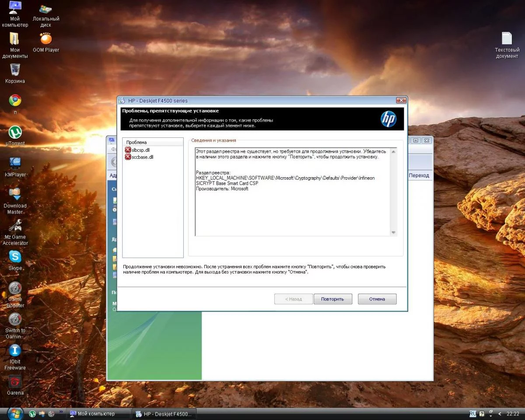Switch to Мой компьютер taskbar item

pos(99,413)
